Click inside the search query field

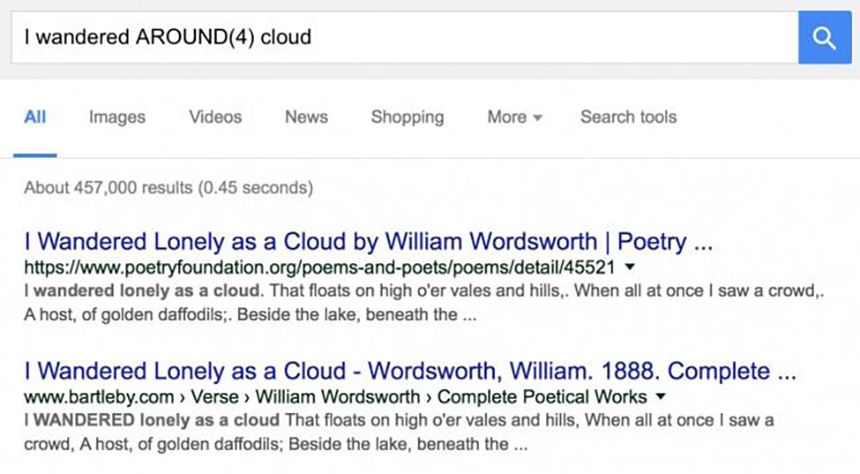400,38
